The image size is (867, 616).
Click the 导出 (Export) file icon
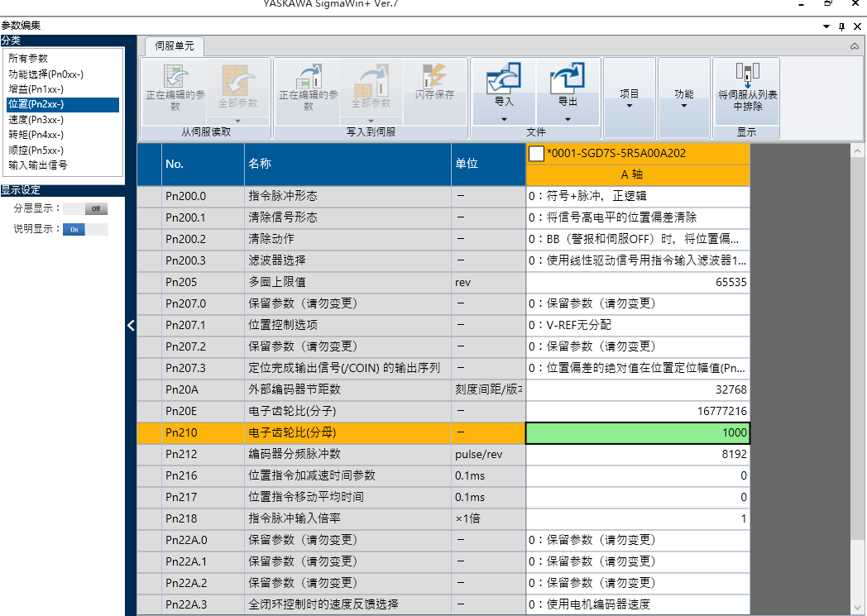(568, 81)
